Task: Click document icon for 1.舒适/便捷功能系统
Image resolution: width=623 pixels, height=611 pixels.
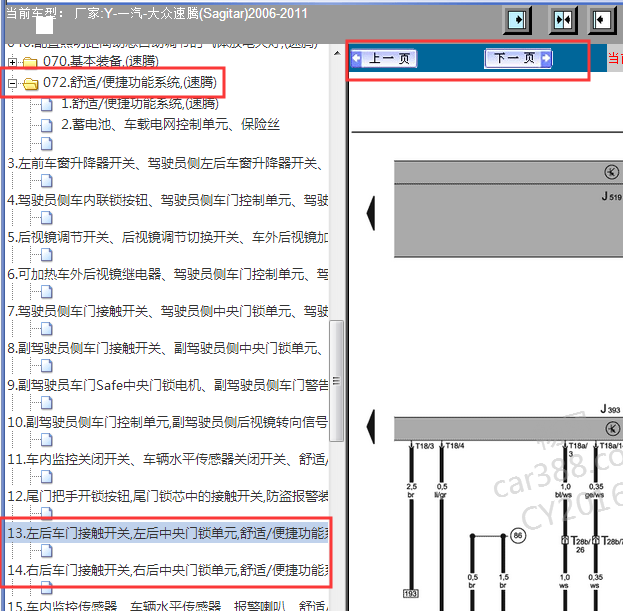Action: 46,104
